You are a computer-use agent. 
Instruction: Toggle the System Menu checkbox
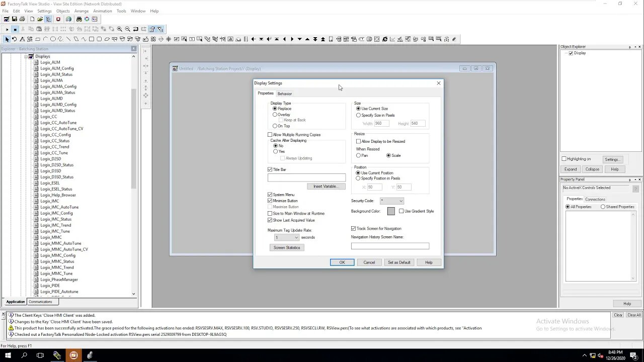[270, 195]
